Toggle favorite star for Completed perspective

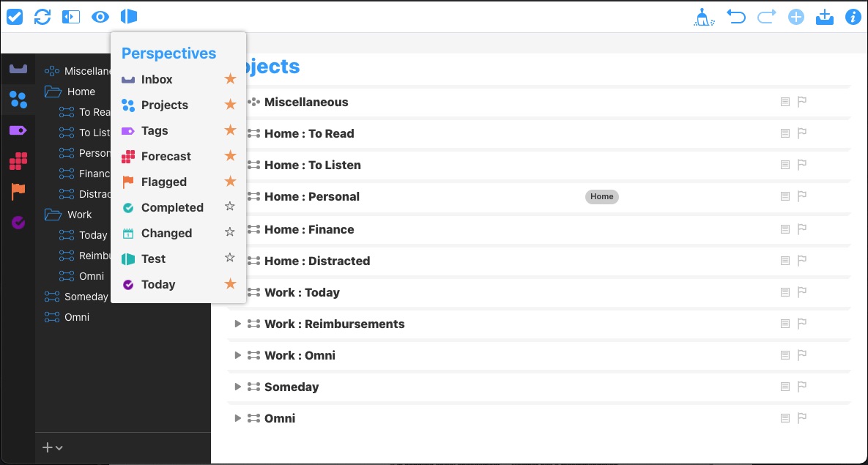coord(230,207)
